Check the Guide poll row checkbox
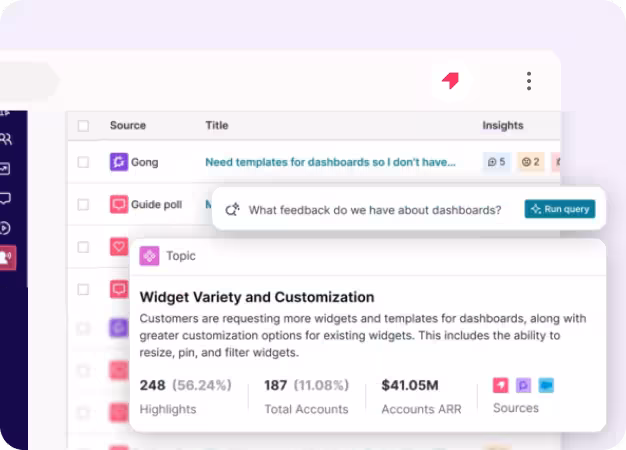626x450 pixels. pos(83,204)
